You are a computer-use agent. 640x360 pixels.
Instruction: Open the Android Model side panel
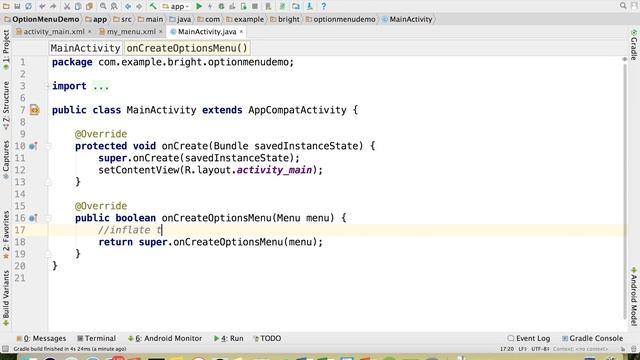[634, 297]
